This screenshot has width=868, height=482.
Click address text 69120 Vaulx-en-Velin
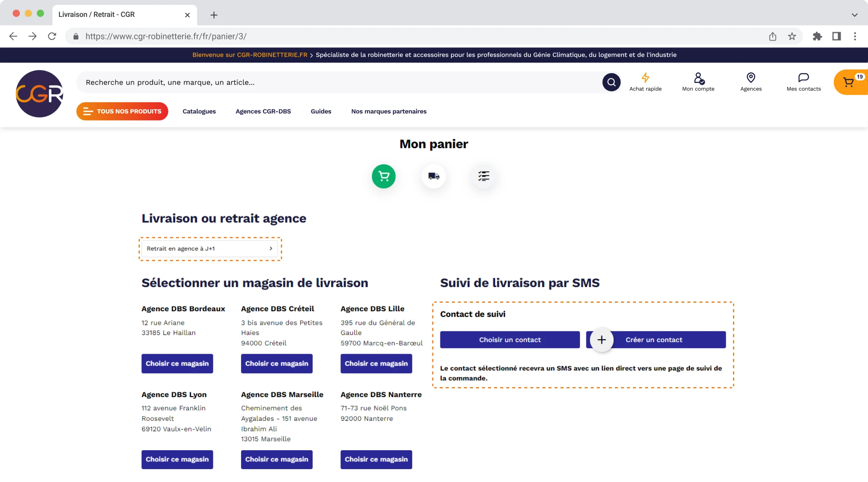[x=176, y=429]
